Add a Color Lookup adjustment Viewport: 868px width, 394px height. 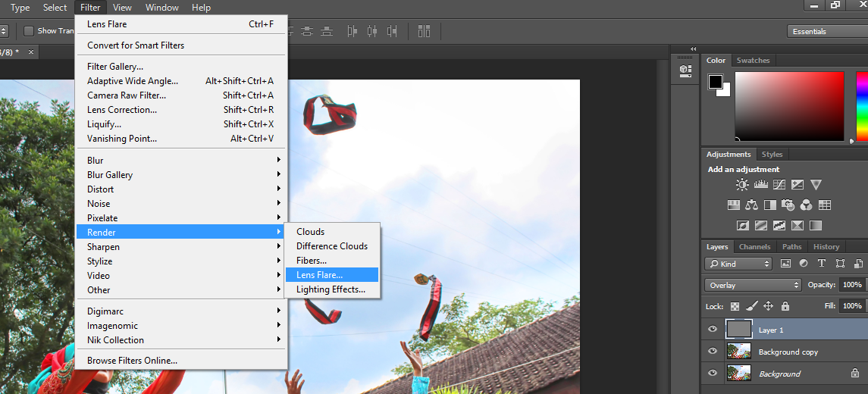(x=824, y=205)
